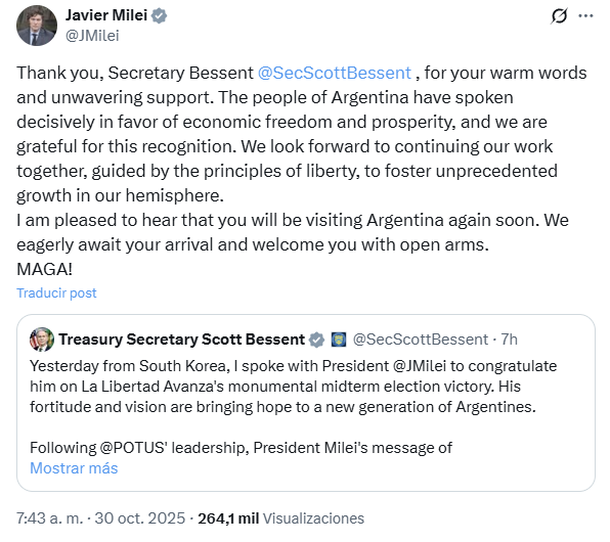Click the verified badge on quoted post
The width and height of the screenshot is (610, 542).
click(313, 339)
